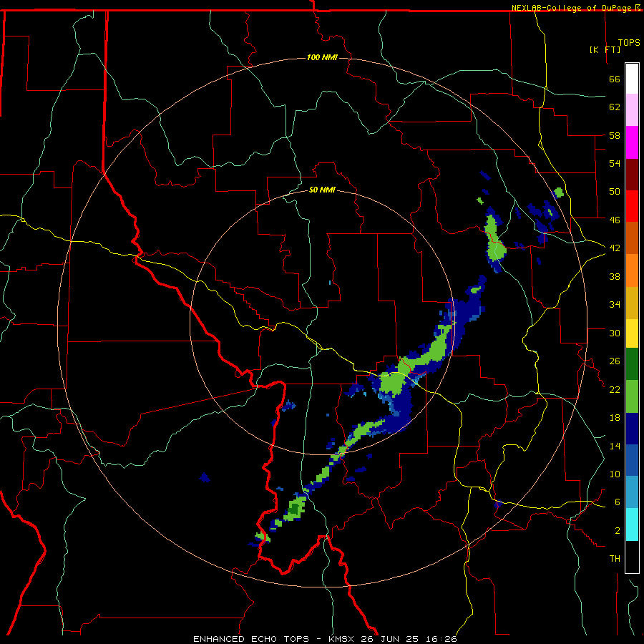This screenshot has height=644, width=644.
Task: Pick the cyan legend swatch
Action: click(632, 525)
